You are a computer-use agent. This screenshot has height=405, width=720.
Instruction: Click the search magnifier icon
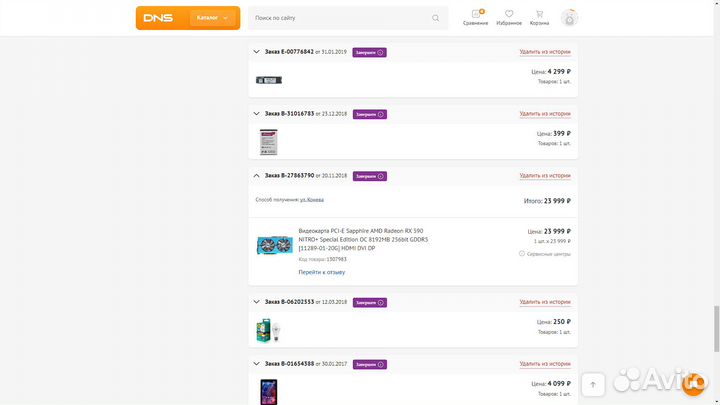click(x=435, y=18)
